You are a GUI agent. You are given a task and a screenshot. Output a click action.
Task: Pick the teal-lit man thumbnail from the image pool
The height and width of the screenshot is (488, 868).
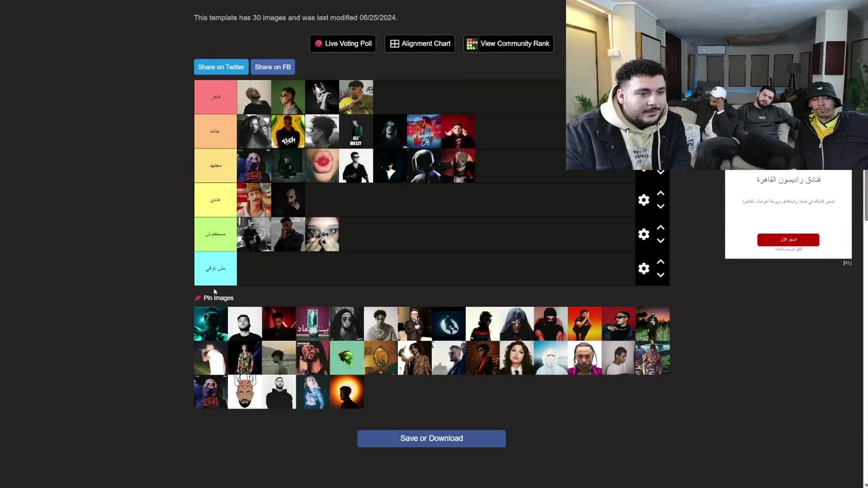tap(211, 324)
